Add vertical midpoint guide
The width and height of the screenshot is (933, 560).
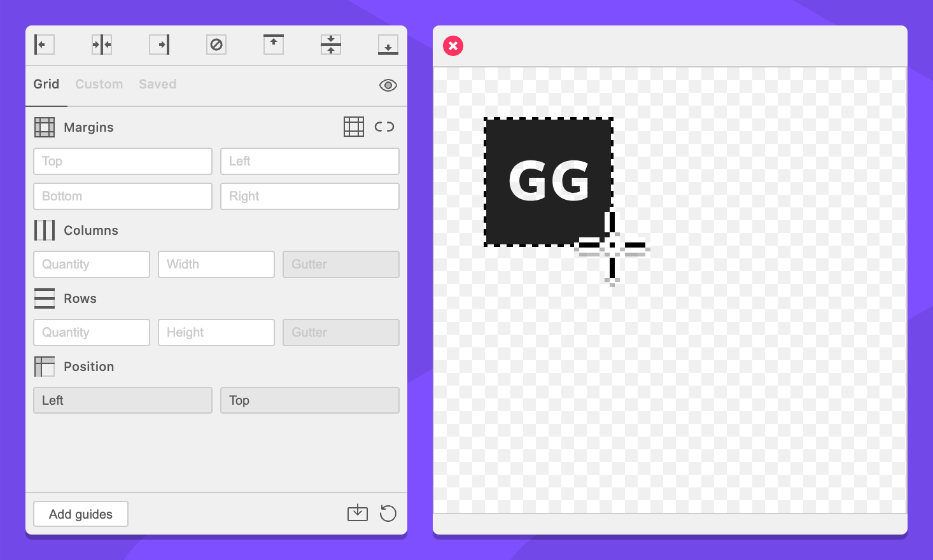pyautogui.click(x=102, y=45)
